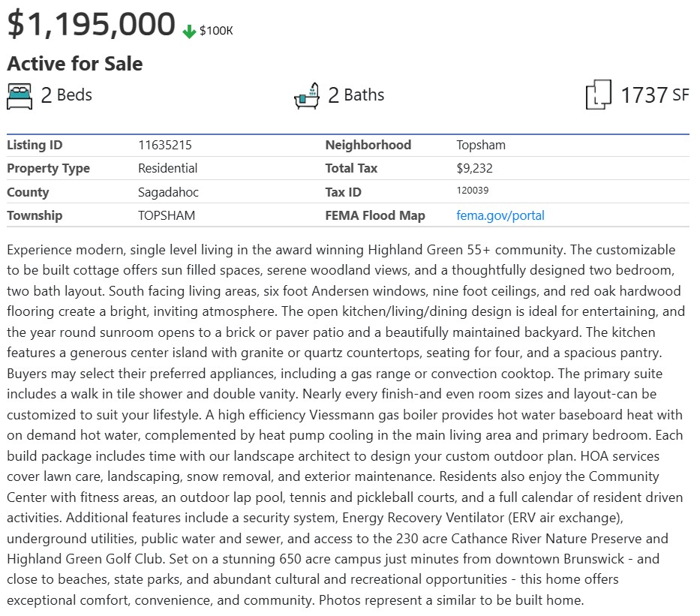This screenshot has width=700, height=616.
Task: Click the $100K price reduction label
Action: 216,31
